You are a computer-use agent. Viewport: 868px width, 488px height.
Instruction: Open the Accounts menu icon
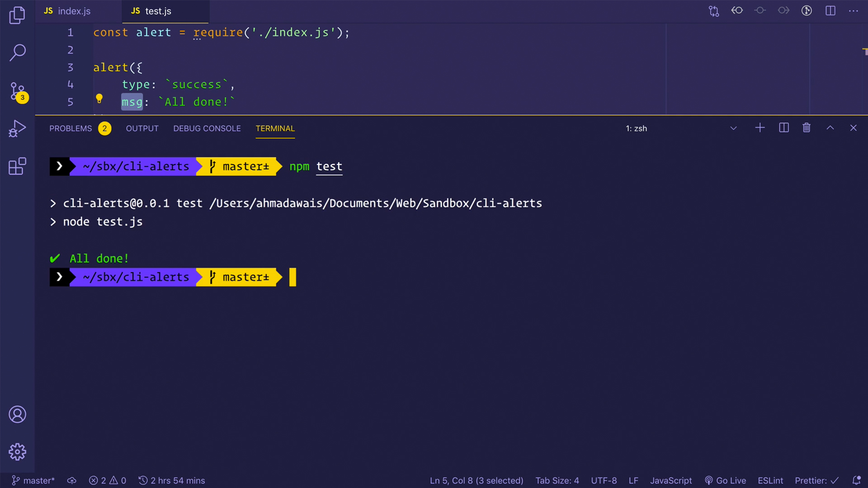17,414
